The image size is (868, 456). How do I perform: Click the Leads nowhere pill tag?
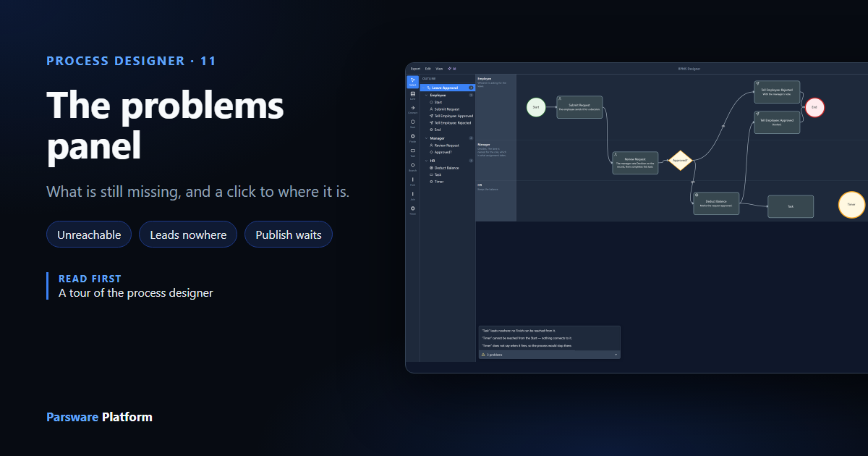188,235
